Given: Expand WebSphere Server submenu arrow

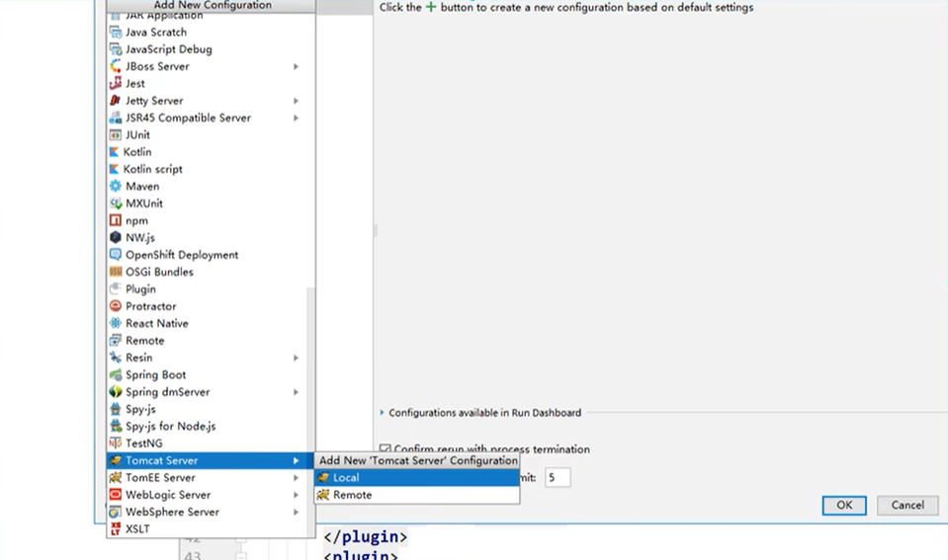Looking at the screenshot, I should coord(297,512).
